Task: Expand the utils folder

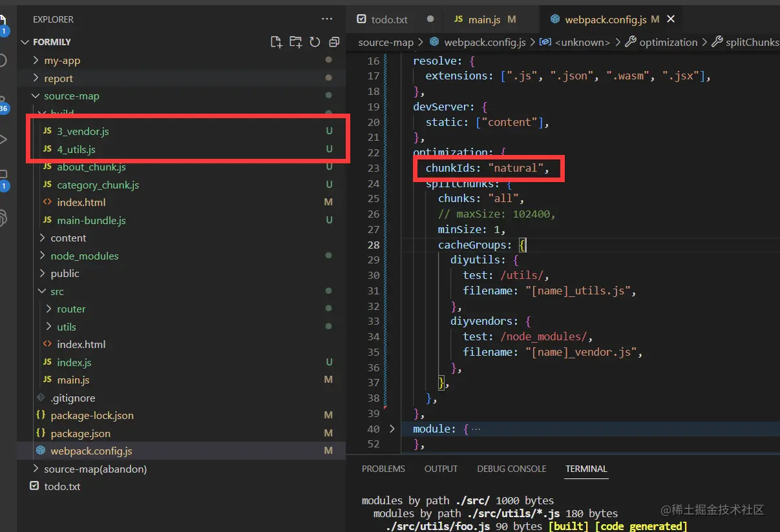Action: [49, 327]
